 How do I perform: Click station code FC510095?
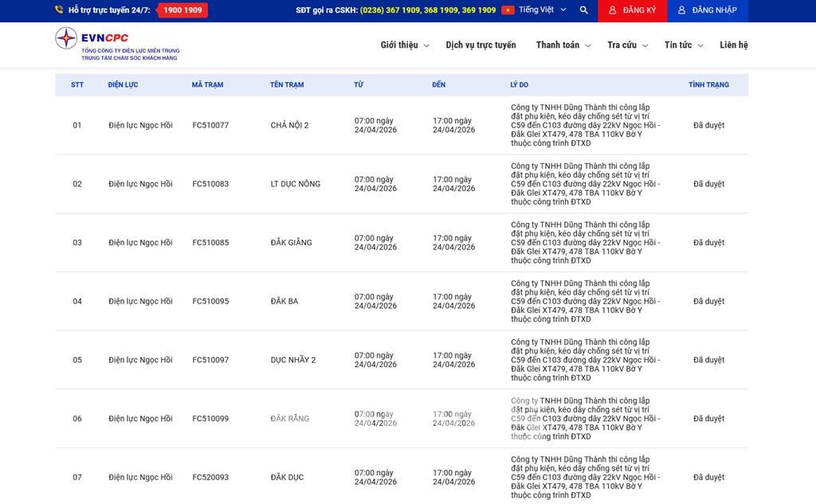210,301
